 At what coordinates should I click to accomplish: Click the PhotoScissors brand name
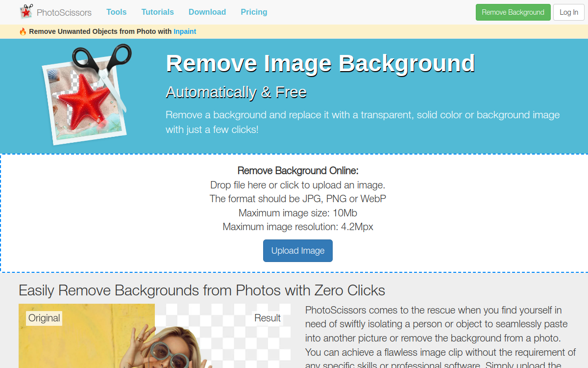point(64,12)
